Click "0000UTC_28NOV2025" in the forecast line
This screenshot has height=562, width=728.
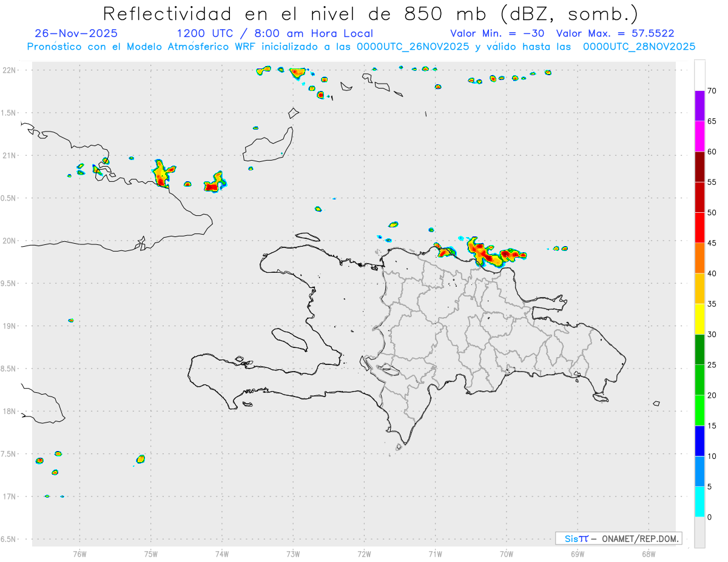[639, 46]
